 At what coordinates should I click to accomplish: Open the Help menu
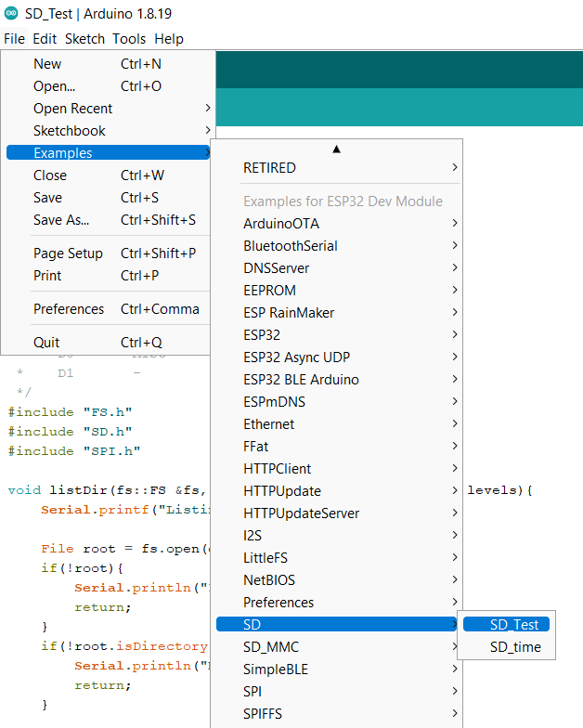(169, 39)
